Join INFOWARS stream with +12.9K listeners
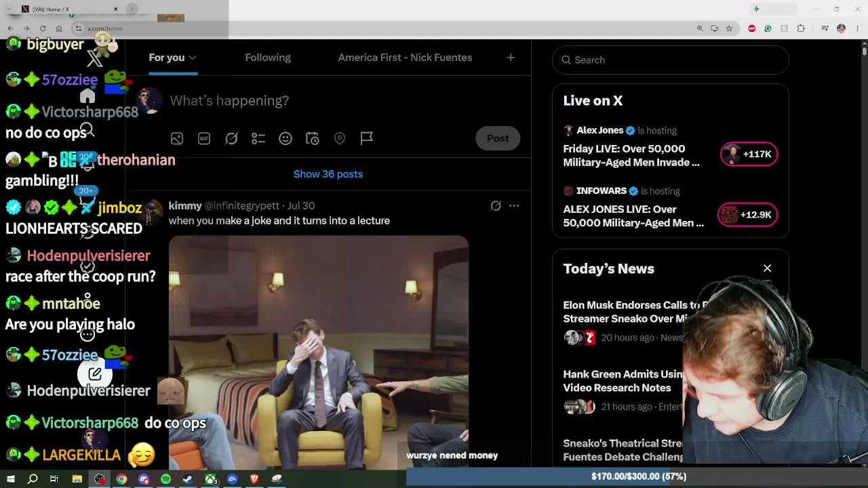The image size is (868, 488). (x=747, y=214)
